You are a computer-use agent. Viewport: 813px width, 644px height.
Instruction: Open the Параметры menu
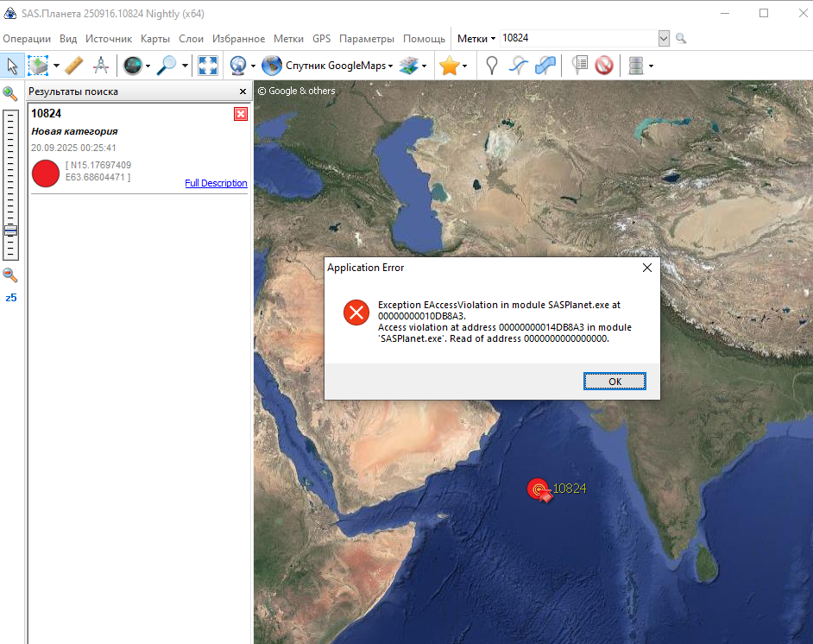tap(366, 39)
